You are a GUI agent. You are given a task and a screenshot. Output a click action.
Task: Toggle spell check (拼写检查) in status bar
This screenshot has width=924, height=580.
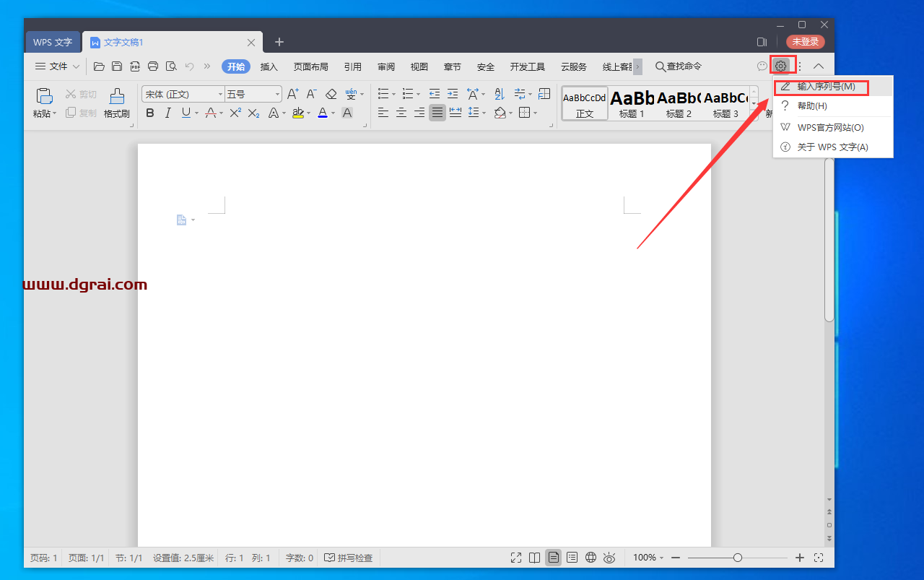point(349,558)
